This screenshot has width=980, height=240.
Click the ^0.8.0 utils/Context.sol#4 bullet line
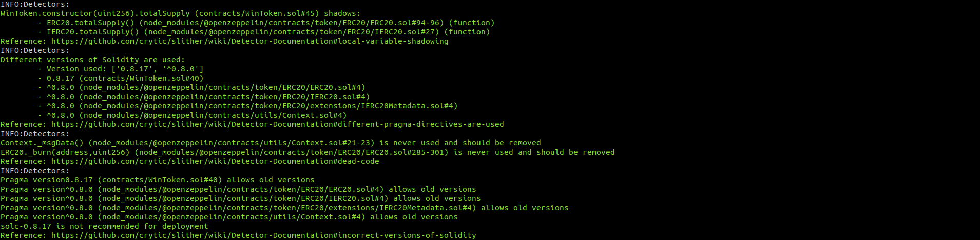tap(192, 115)
